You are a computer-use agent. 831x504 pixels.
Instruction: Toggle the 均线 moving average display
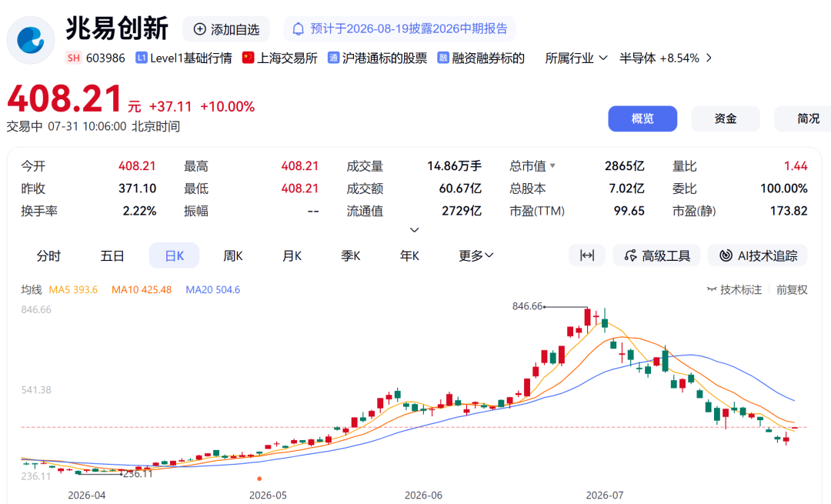coord(32,289)
